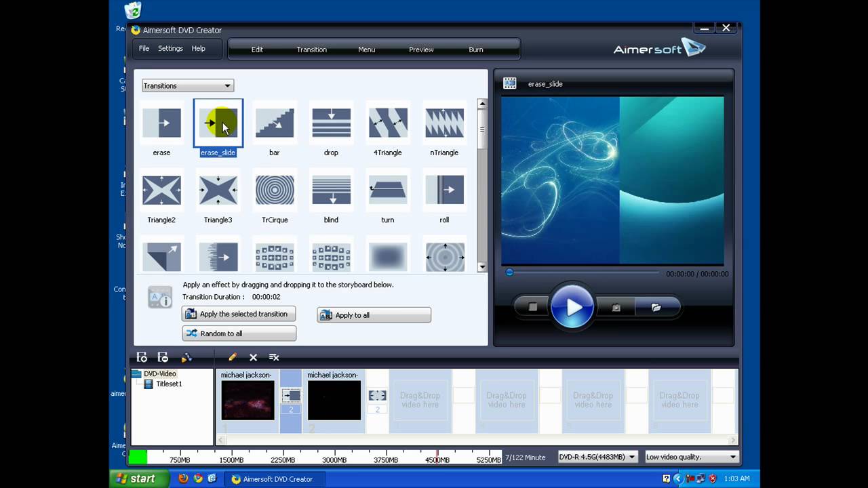
Task: Click Apply the selected transition button
Action: [x=239, y=314]
